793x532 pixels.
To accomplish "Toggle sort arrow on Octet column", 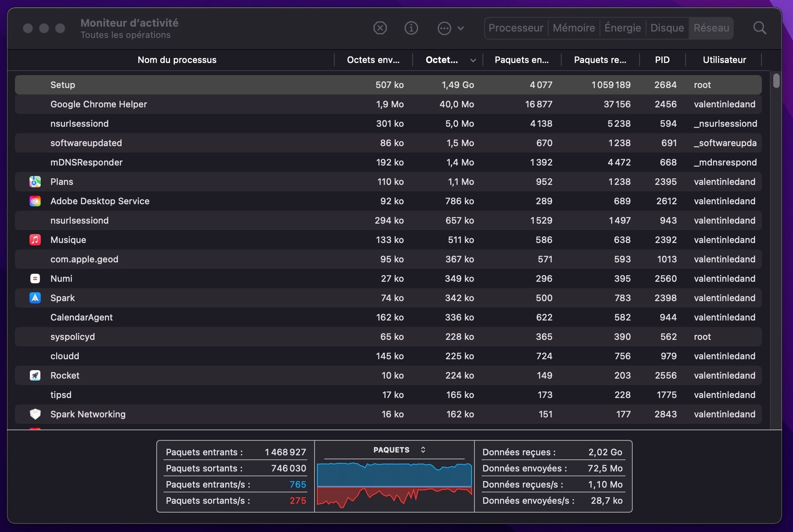I will (x=473, y=61).
